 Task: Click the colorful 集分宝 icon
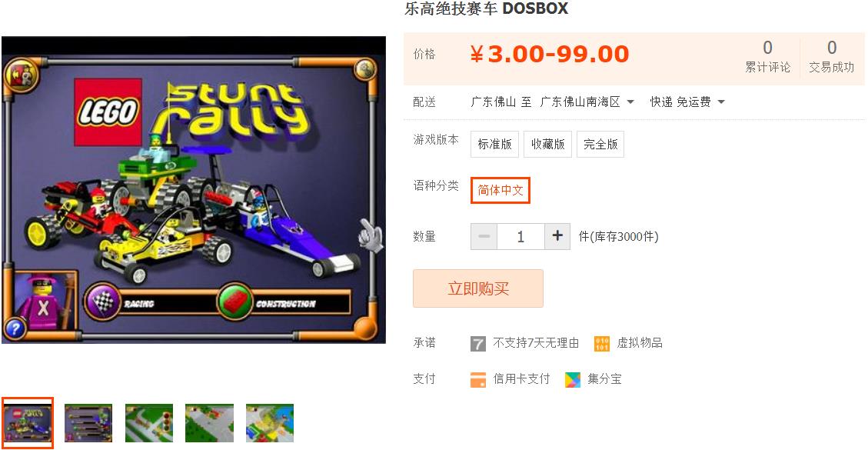click(573, 380)
